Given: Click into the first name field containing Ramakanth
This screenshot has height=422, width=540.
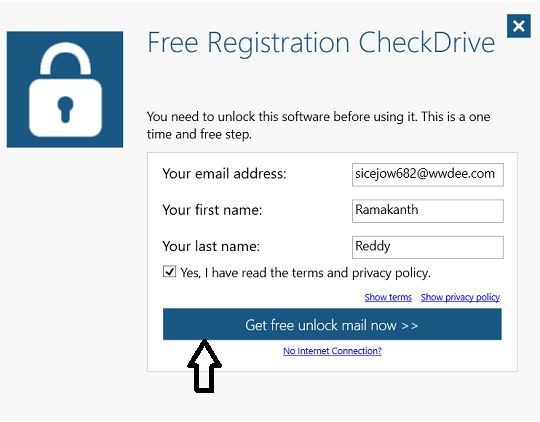Looking at the screenshot, I should [x=427, y=211].
